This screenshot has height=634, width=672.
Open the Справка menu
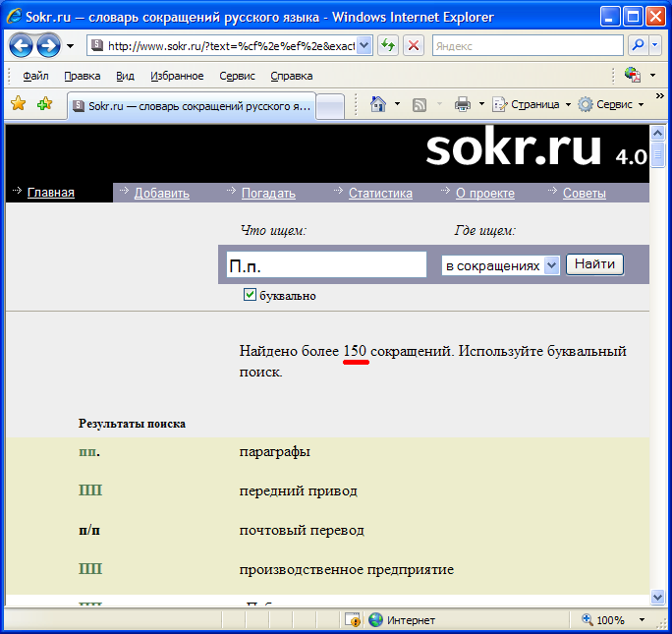(292, 76)
